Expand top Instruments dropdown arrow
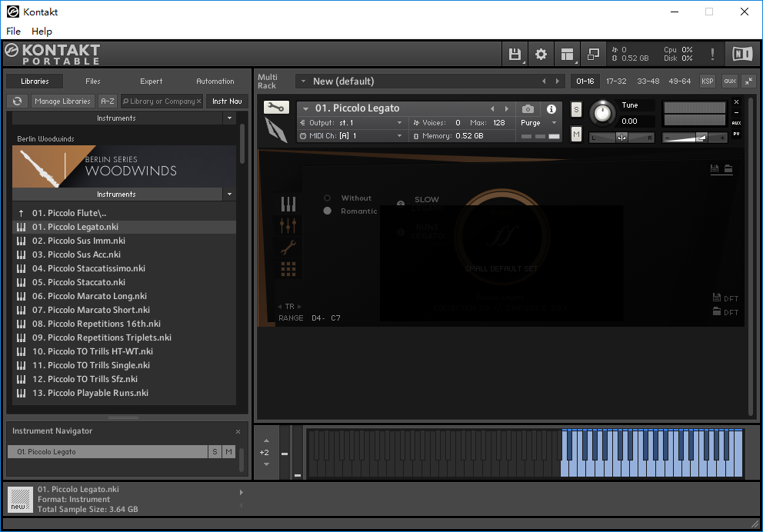Screen dimensions: 763x532 (229, 118)
